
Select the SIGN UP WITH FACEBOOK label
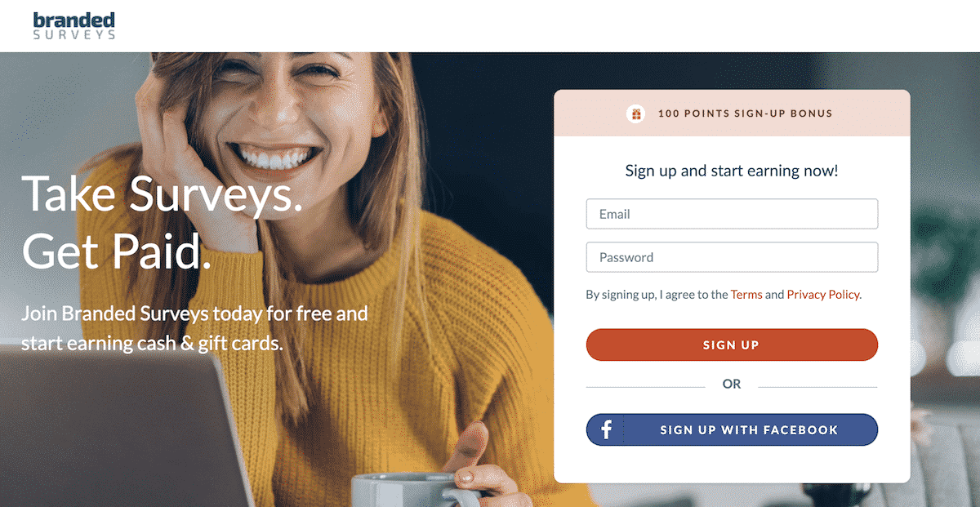tap(749, 430)
